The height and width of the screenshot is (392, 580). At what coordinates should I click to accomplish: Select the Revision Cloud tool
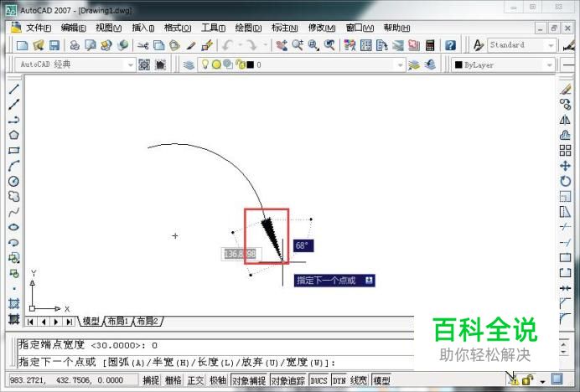point(14,196)
